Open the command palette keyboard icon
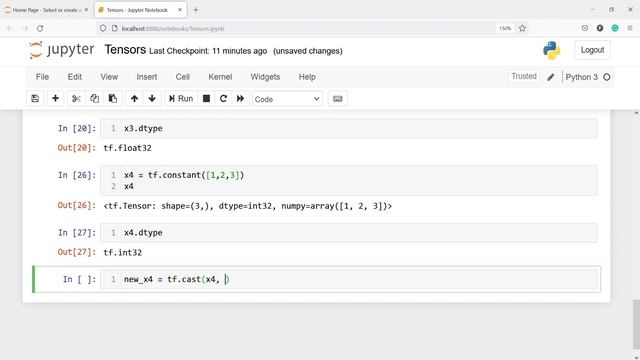The width and height of the screenshot is (640, 360). (338, 99)
